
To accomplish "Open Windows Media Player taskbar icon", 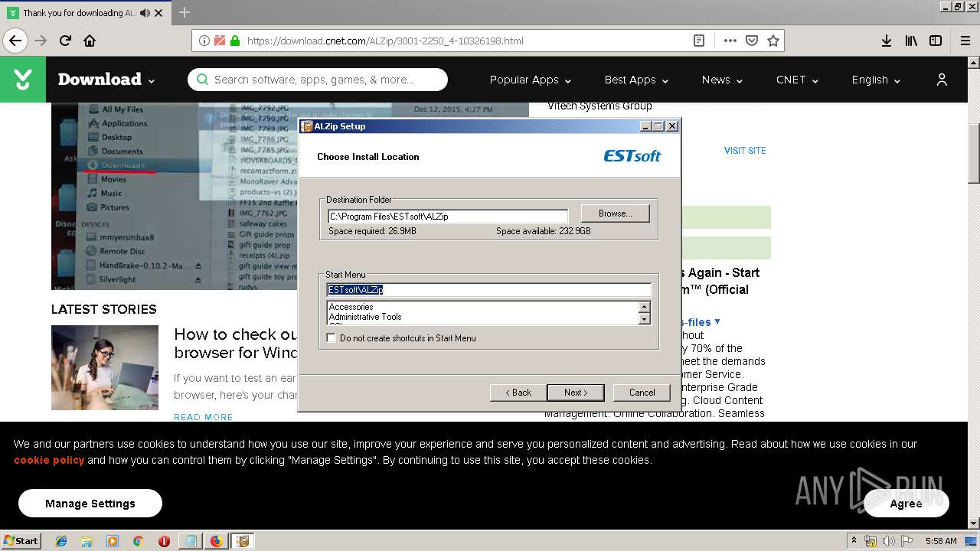I will tap(113, 541).
